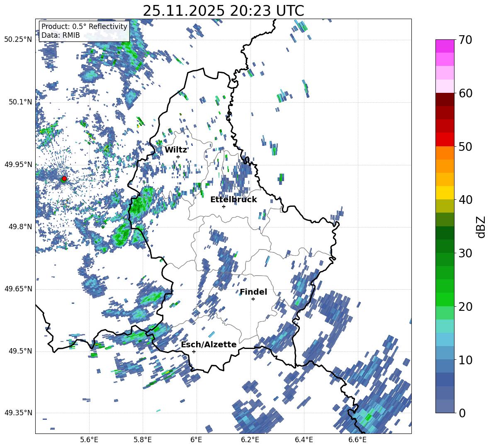Click the Findel station cross marker
Screen dimensions: 491x448
click(x=253, y=299)
